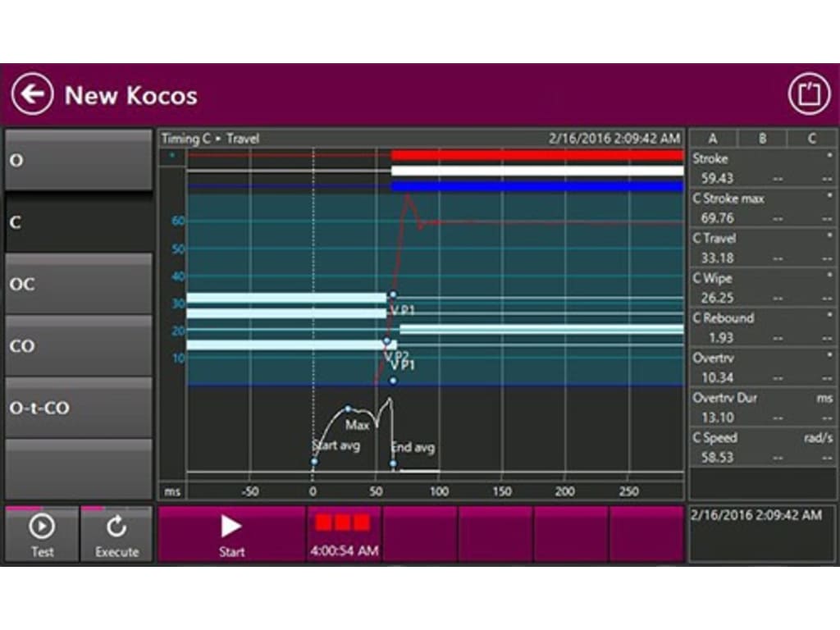The height and width of the screenshot is (630, 840).
Task: Click the Overtrv Dur value 13.10
Action: point(717,418)
